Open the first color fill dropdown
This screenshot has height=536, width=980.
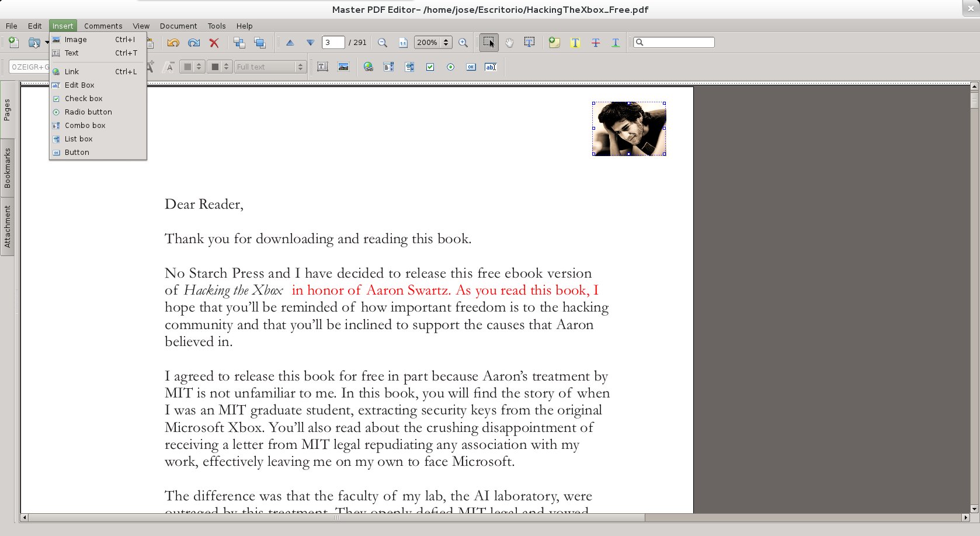(x=192, y=67)
